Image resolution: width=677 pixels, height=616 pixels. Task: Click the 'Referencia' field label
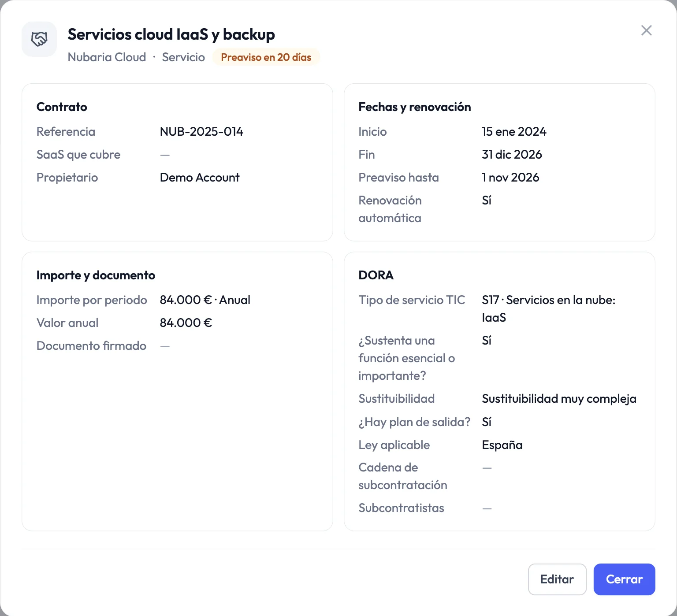[x=66, y=132]
